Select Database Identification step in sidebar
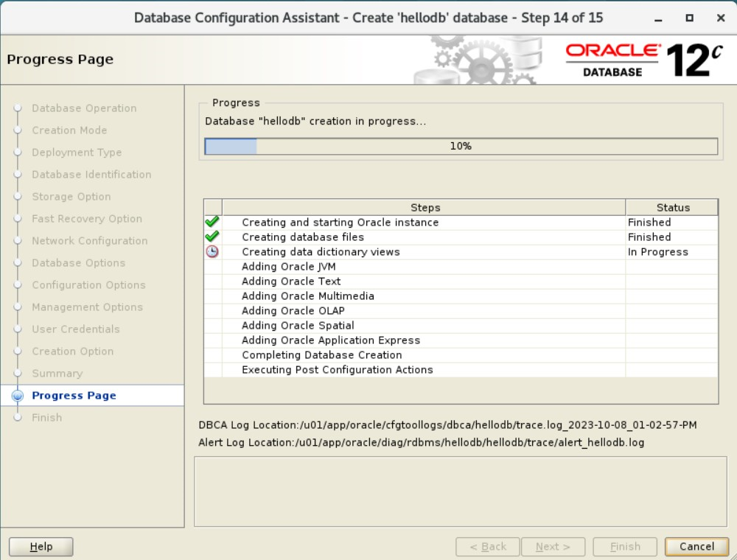Viewport: 737px width, 560px height. pos(91,175)
